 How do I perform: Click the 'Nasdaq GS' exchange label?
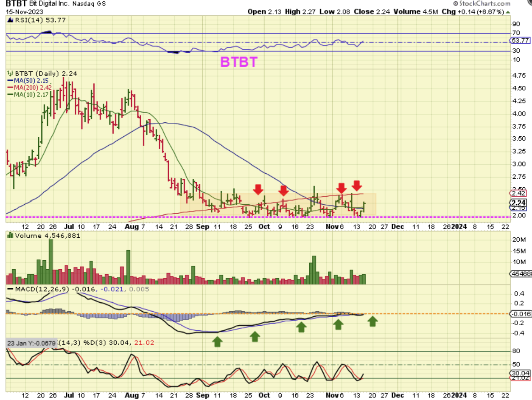coord(90,3)
